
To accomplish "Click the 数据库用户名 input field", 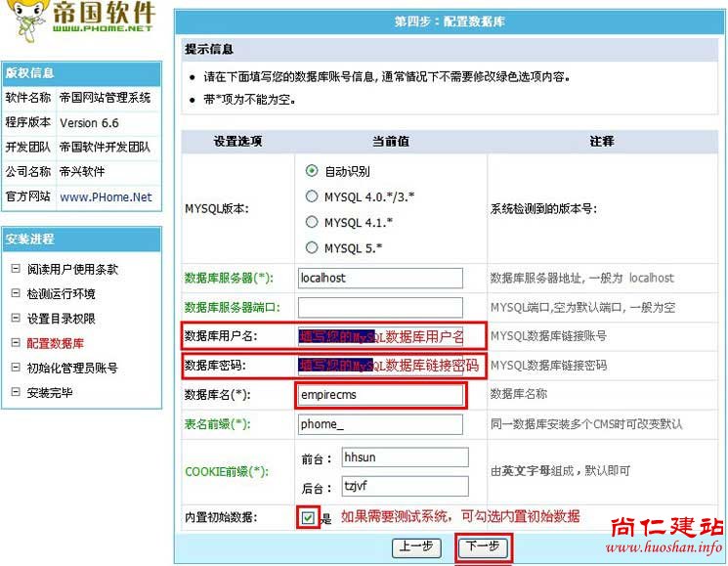I will (380, 336).
